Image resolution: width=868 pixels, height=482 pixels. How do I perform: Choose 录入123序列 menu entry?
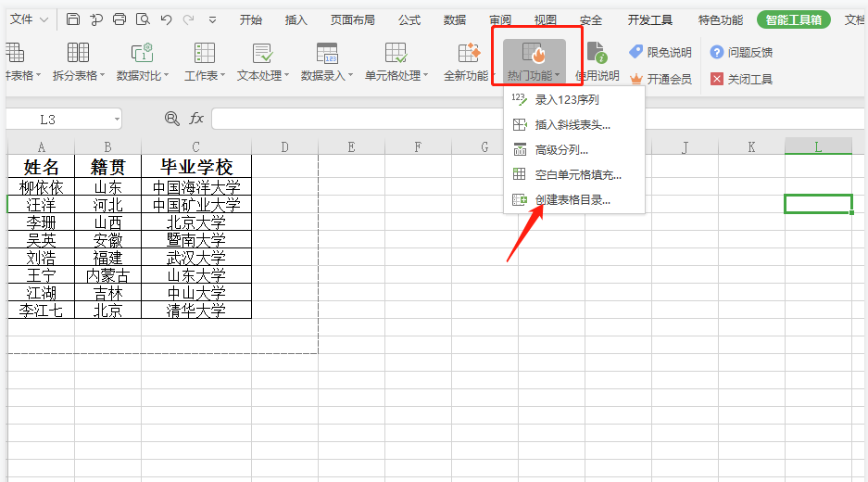click(574, 100)
